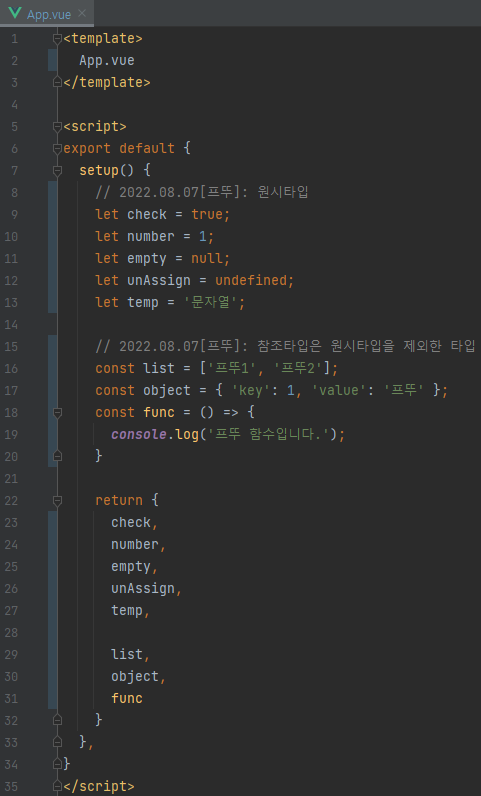The width and height of the screenshot is (481, 796).
Task: Click the '참조타입은' comment on line 15
Action: coord(290,346)
